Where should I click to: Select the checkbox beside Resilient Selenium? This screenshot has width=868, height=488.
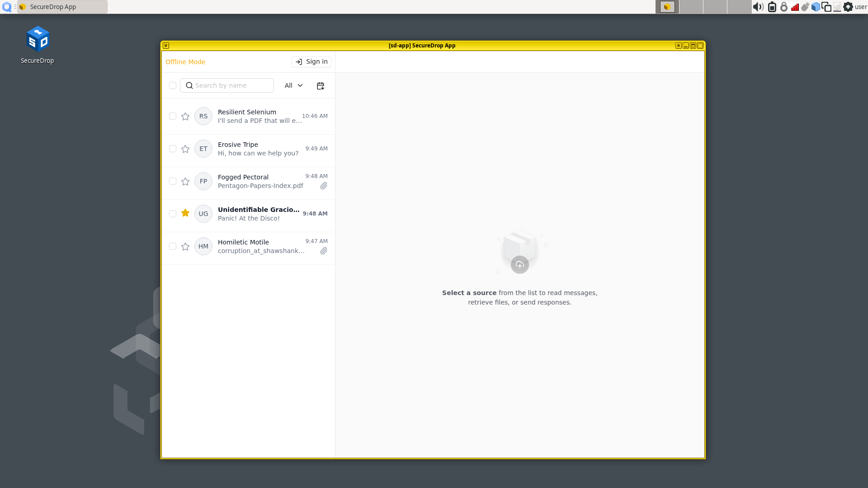pyautogui.click(x=172, y=116)
